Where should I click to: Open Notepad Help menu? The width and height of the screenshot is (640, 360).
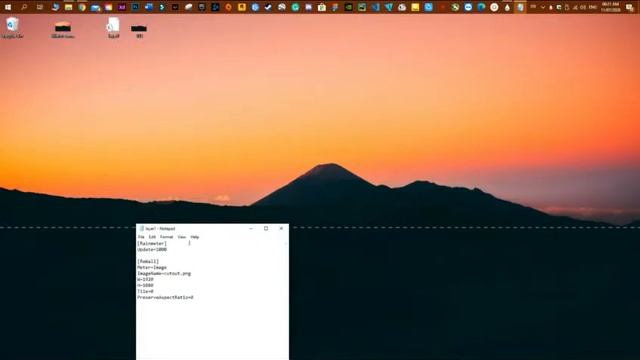[x=195, y=237]
